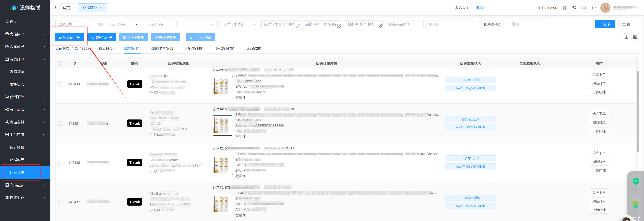This screenshot has height=221, width=644.
Task: Open the 仓库订单状态 dropdown
Action: [x=239, y=24]
